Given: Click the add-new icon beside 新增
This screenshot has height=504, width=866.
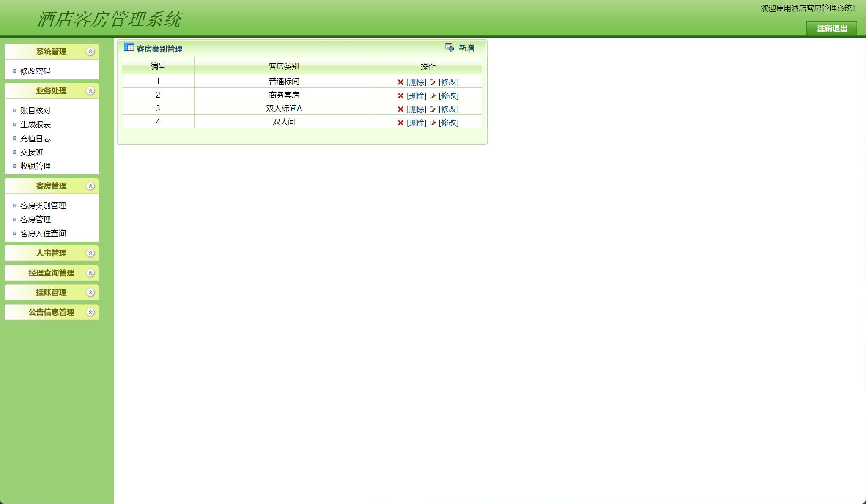Looking at the screenshot, I should click(x=449, y=47).
